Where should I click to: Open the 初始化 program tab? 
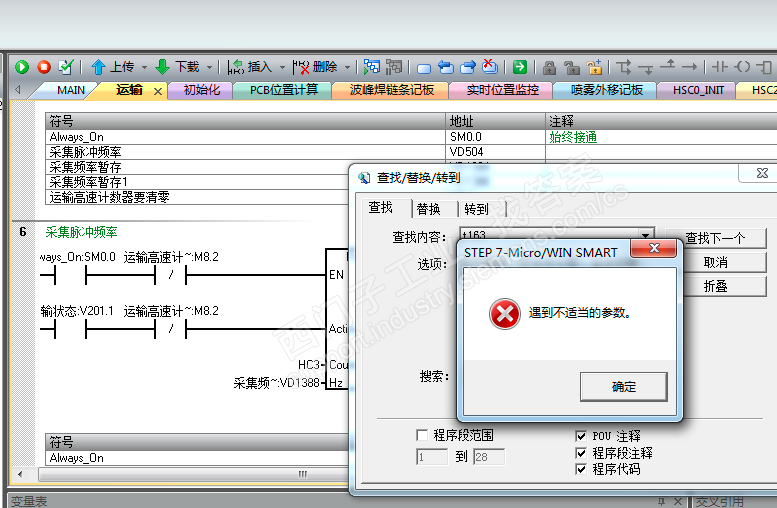[x=203, y=90]
